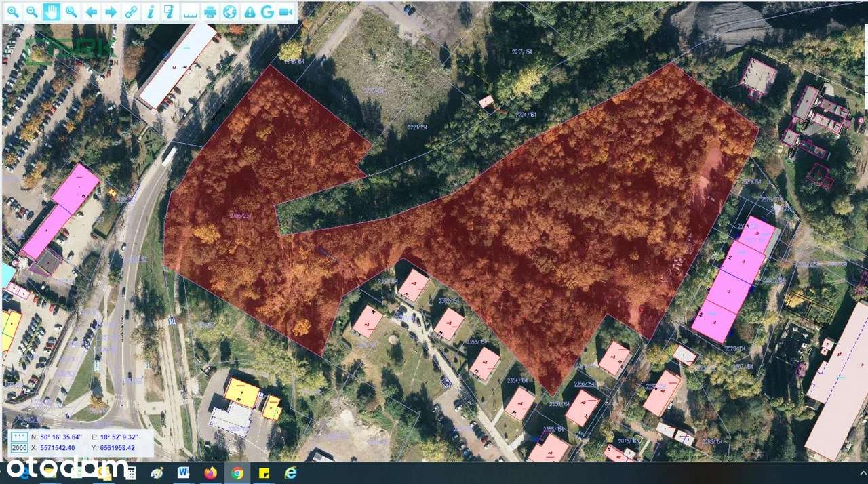Open Word from the taskbar
The height and width of the screenshot is (484, 868).
[183, 472]
